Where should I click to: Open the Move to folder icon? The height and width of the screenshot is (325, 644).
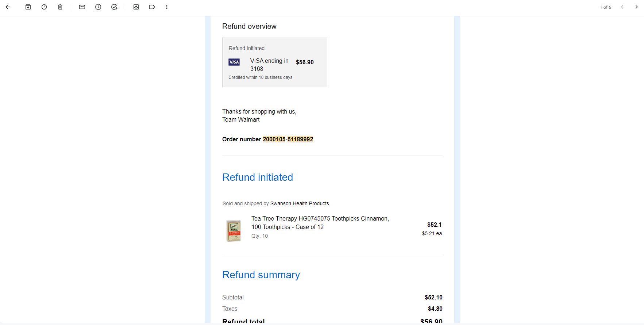tap(136, 7)
